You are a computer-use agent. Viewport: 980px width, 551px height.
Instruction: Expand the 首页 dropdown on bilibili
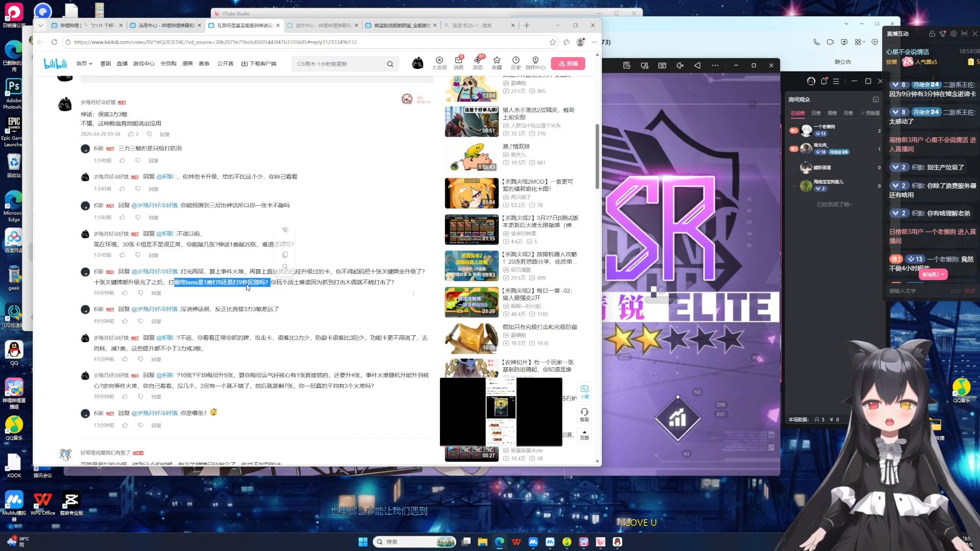(84, 64)
